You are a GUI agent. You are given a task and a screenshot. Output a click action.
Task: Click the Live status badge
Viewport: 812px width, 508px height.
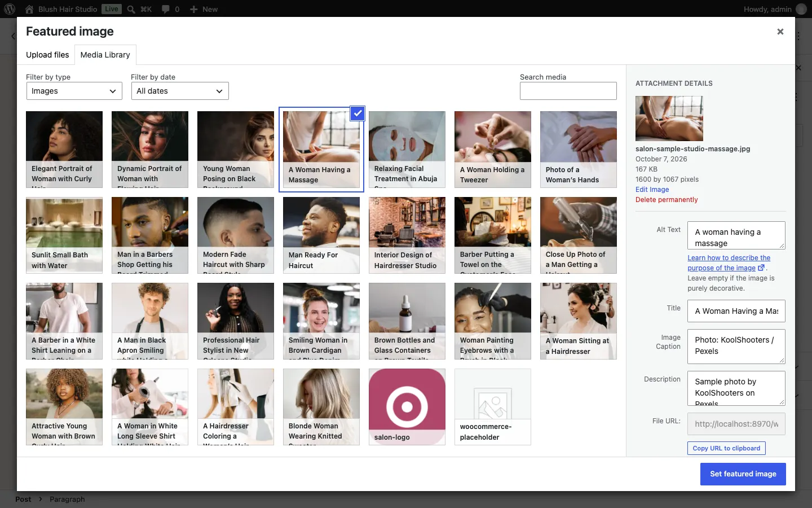pos(112,9)
